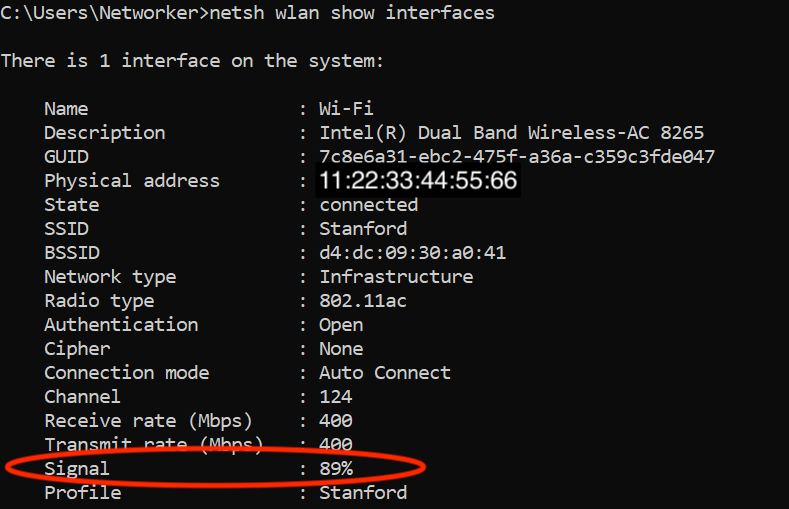
Task: Click the Intel(R) Dual Band Wireless-AC 8265 description
Action: 511,133
